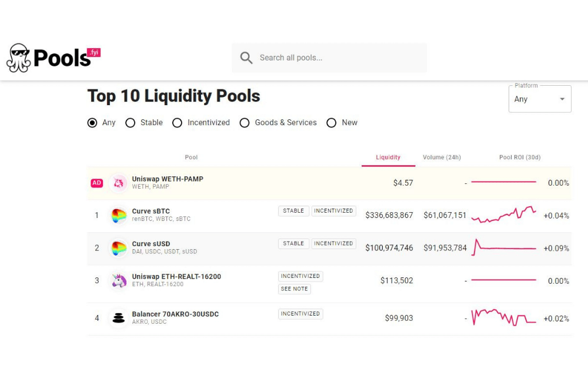Image resolution: width=588 pixels, height=369 pixels.
Task: Open the Uniswap WETH-PAMP pool link
Action: 167,179
